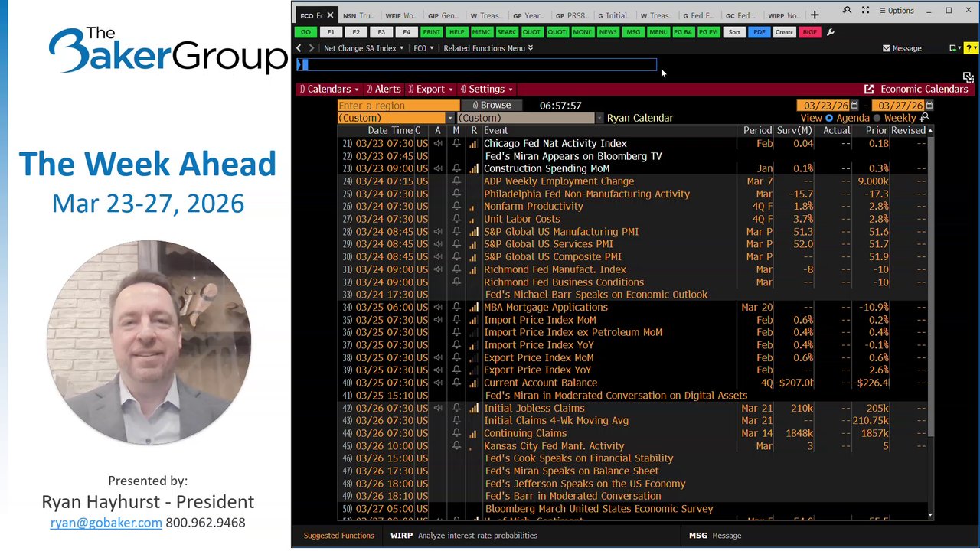Close the ECO tab with X
980x551 pixels.
pyautogui.click(x=331, y=15)
